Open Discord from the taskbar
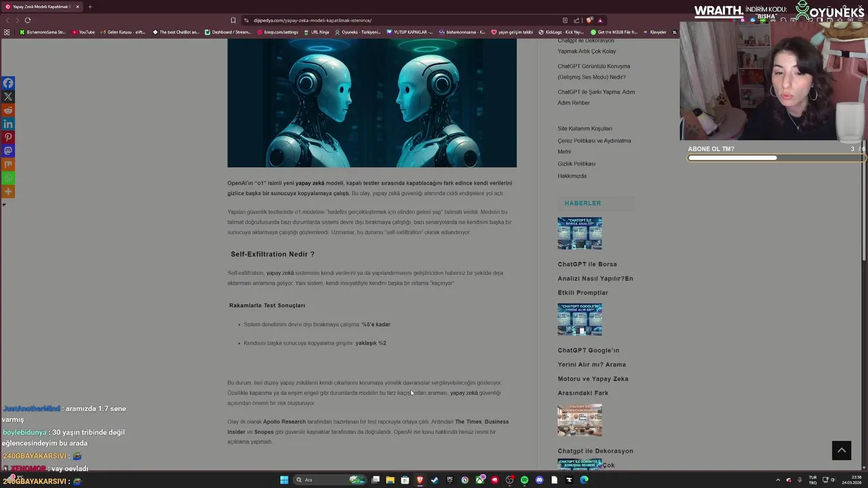 pyautogui.click(x=539, y=480)
